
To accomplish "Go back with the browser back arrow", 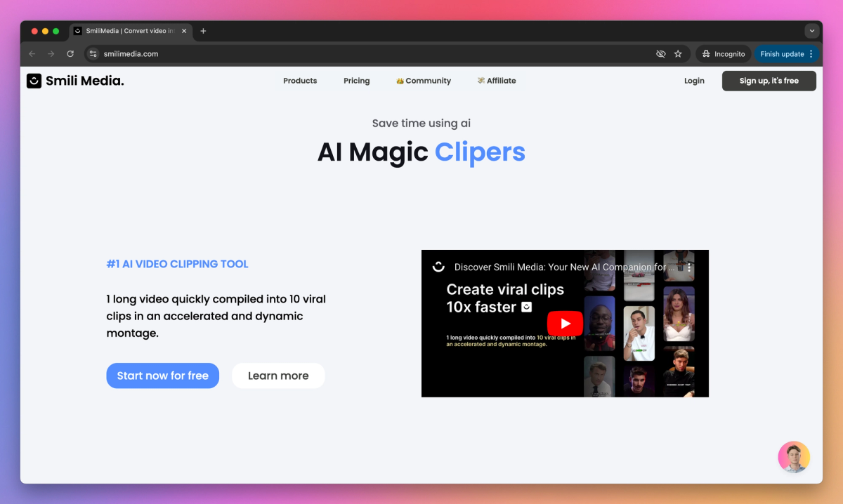I will click(32, 54).
